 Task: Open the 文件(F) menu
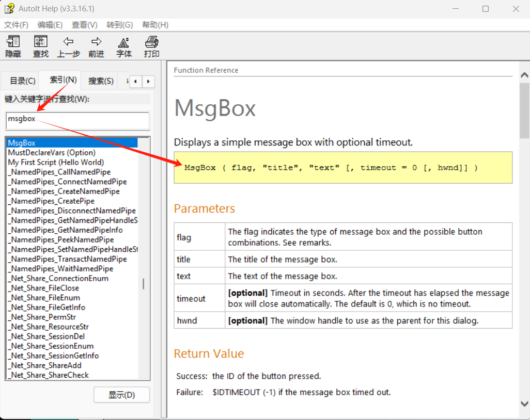click(x=16, y=25)
